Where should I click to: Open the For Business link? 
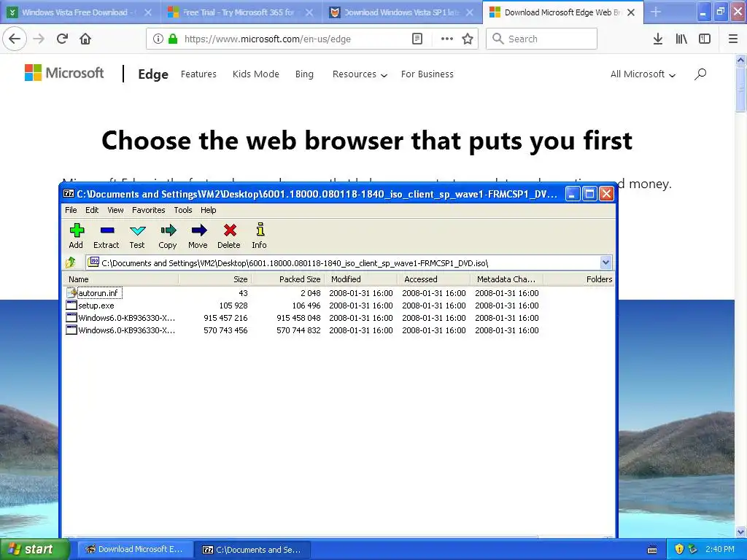[x=427, y=74]
